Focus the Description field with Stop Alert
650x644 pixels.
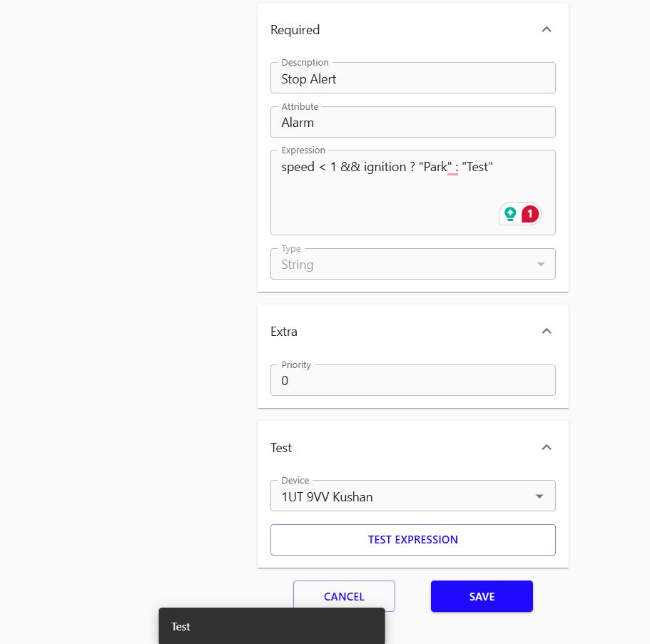click(412, 79)
